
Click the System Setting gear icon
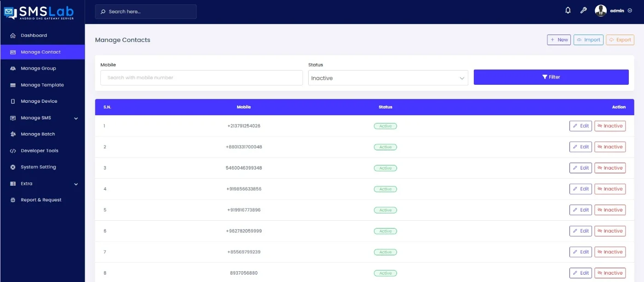(x=13, y=167)
